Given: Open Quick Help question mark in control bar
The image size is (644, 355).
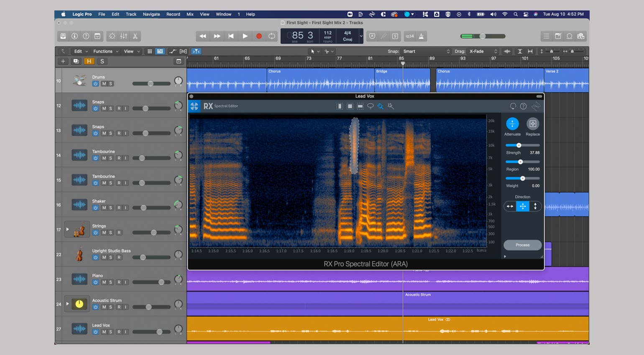Looking at the screenshot, I should [x=86, y=36].
